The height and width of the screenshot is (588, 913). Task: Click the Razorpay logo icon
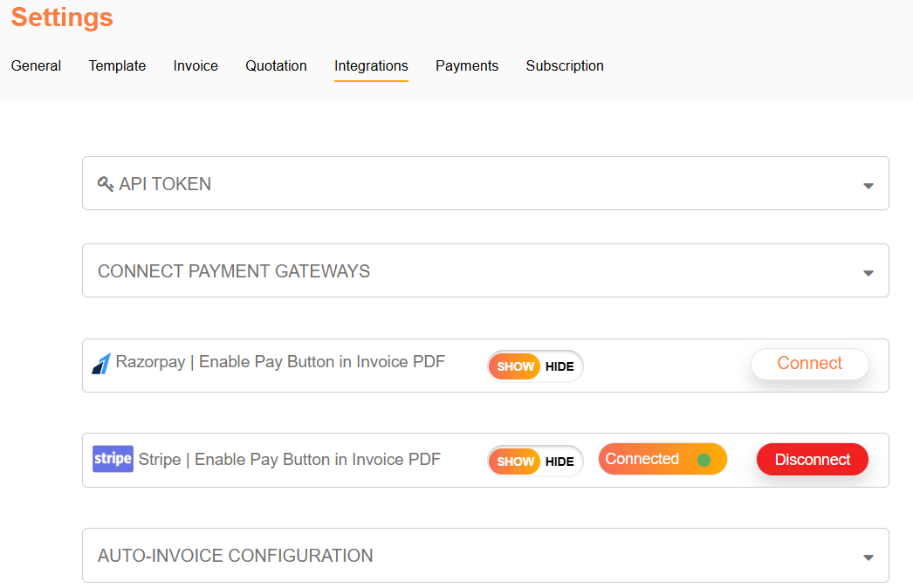101,364
